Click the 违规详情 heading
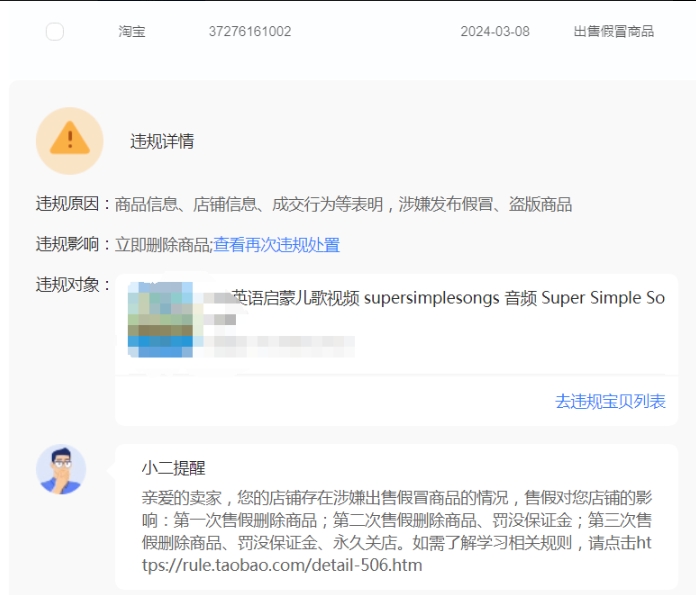 (162, 141)
